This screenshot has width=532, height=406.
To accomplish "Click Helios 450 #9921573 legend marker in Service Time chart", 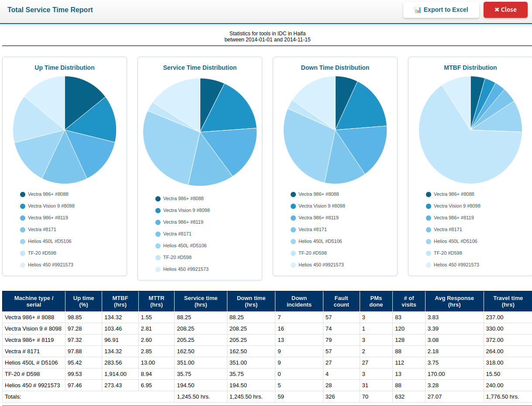I will (158, 269).
